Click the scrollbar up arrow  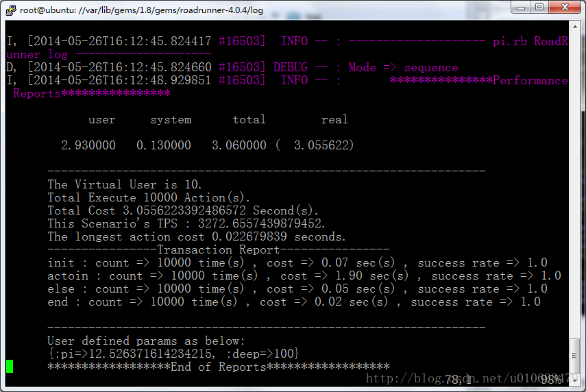tap(575, 27)
